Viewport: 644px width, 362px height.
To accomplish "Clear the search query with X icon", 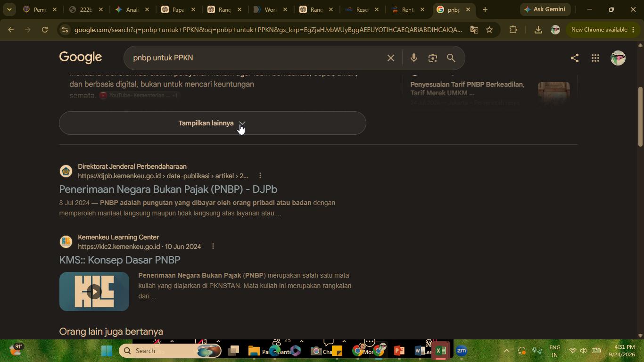I will tap(390, 58).
